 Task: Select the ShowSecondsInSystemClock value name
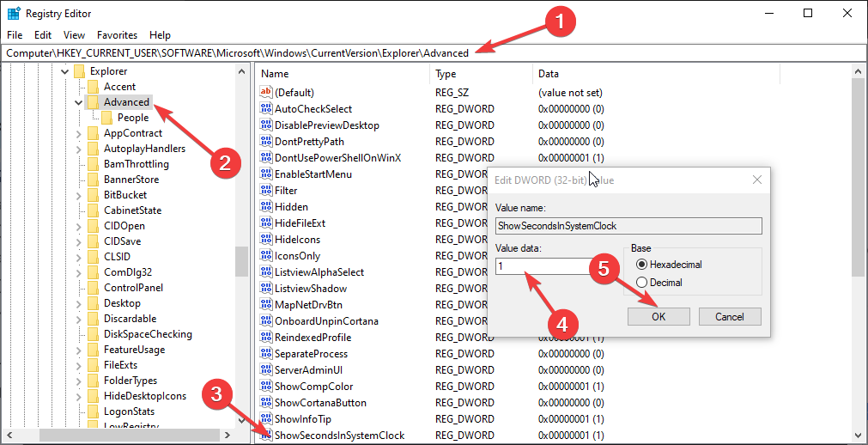340,435
